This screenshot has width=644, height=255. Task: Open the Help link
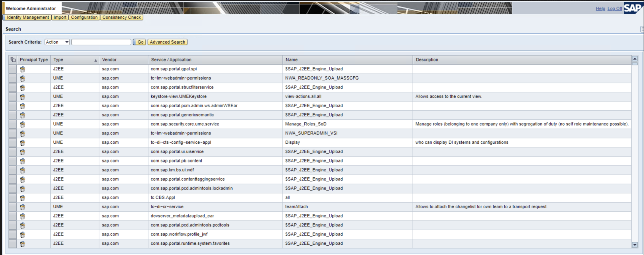600,9
